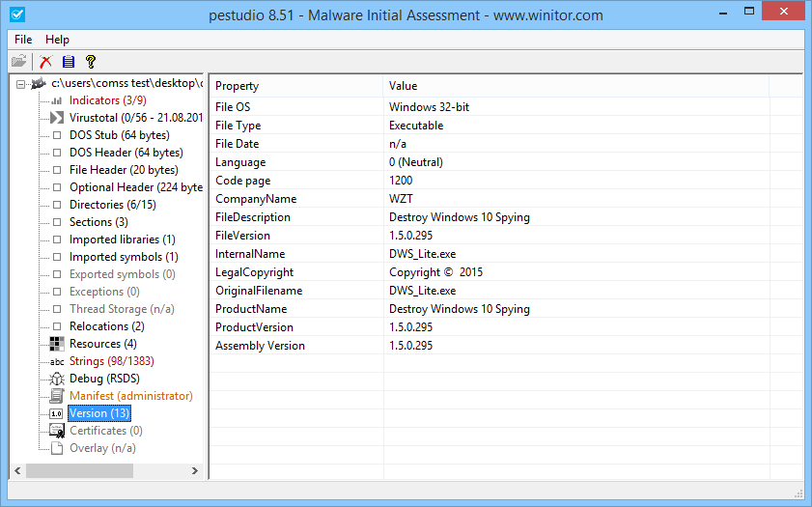Screen dimensions: 812x507
Task: Open the File menu
Action: (x=23, y=40)
